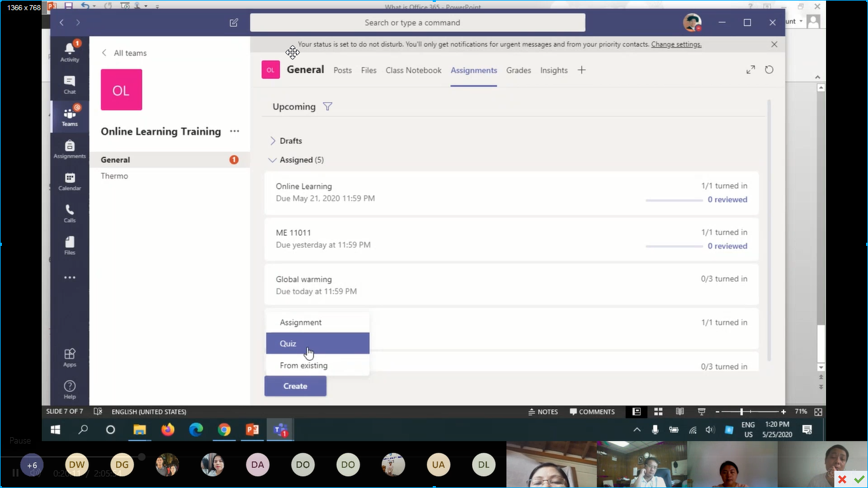Choose Quiz from the create menu

318,343
